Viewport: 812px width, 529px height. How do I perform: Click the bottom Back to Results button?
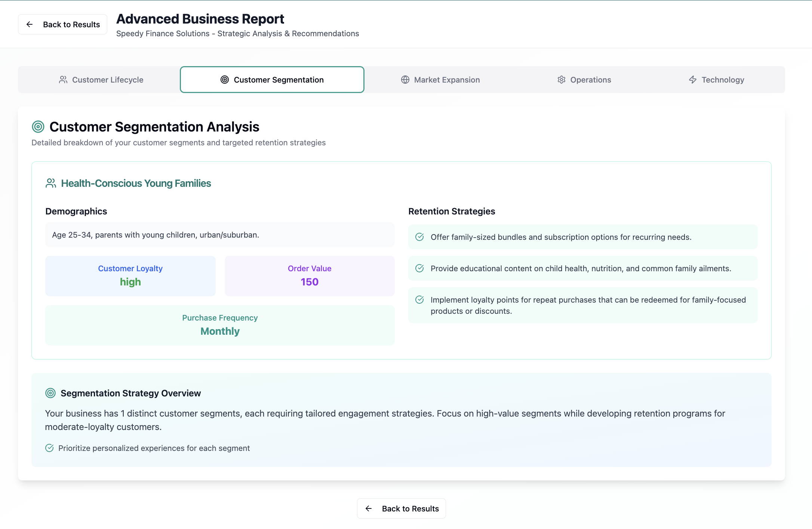(401, 508)
